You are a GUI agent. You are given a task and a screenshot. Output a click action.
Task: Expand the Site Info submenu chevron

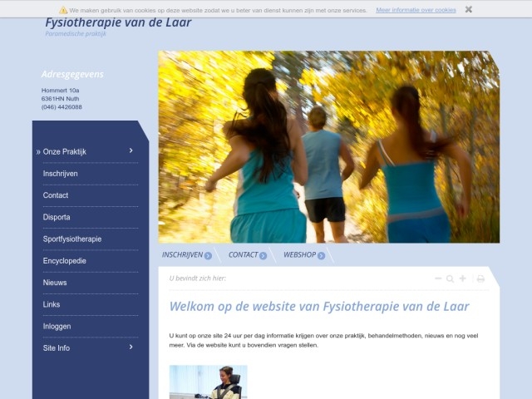point(131,347)
